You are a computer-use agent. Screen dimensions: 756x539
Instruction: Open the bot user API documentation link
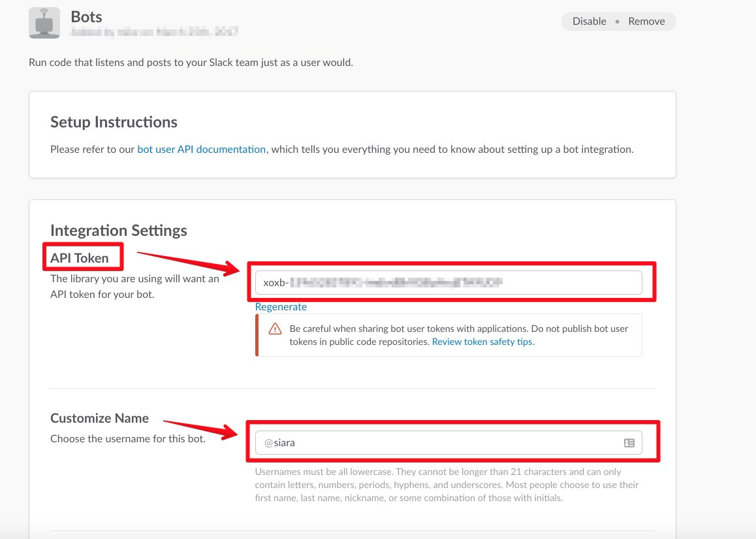coord(202,149)
